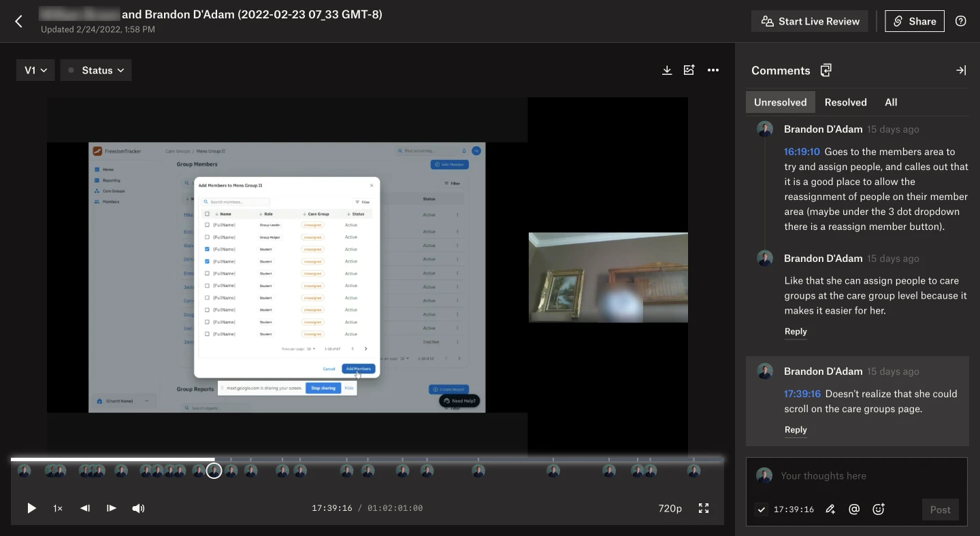
Task: Toggle fullscreen playback mode
Action: [704, 508]
